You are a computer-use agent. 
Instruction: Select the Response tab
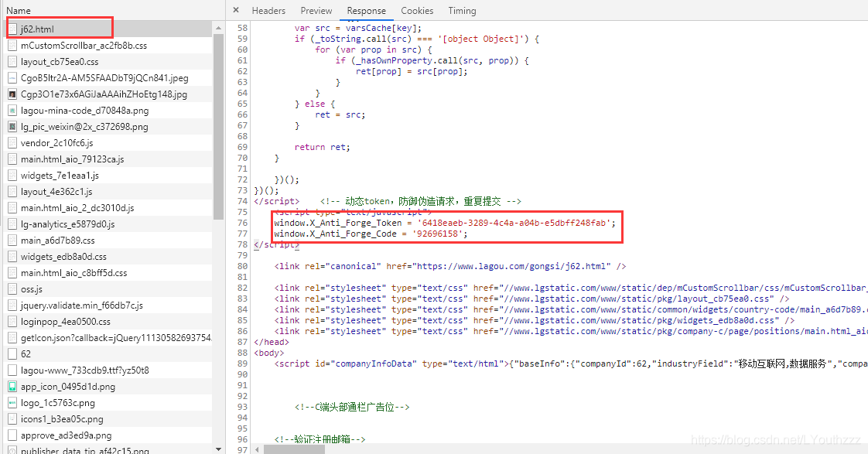click(366, 11)
